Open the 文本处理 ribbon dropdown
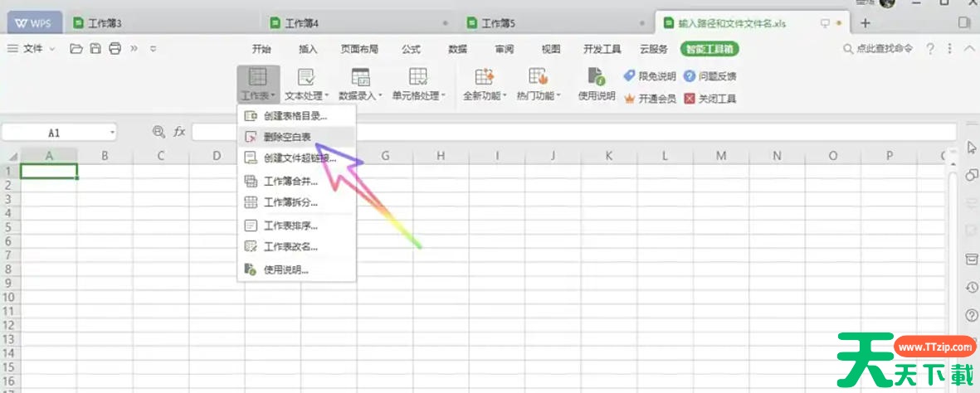 click(x=306, y=85)
